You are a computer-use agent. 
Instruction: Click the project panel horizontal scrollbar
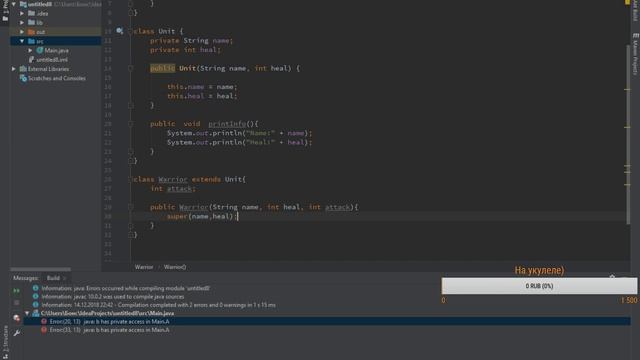point(40,269)
